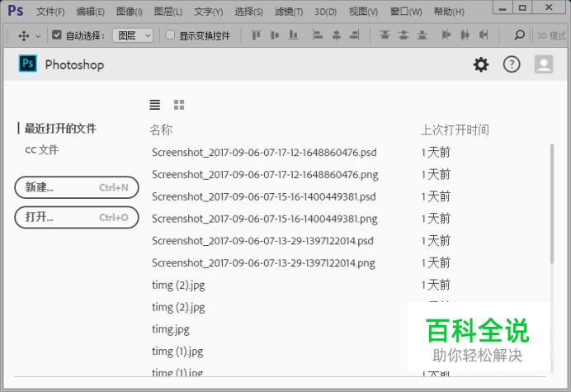Sort by the 名称 column header
The image size is (571, 392).
click(161, 130)
